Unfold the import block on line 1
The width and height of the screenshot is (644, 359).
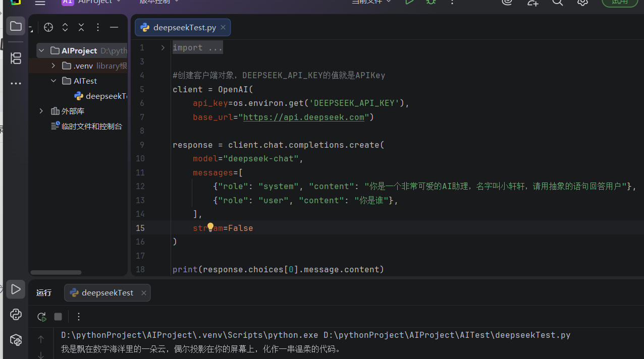tap(163, 47)
